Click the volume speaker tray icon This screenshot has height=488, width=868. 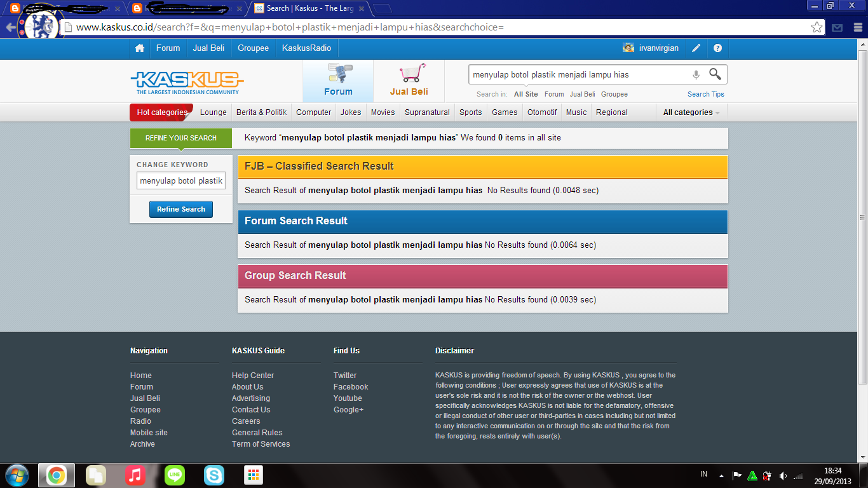point(783,476)
